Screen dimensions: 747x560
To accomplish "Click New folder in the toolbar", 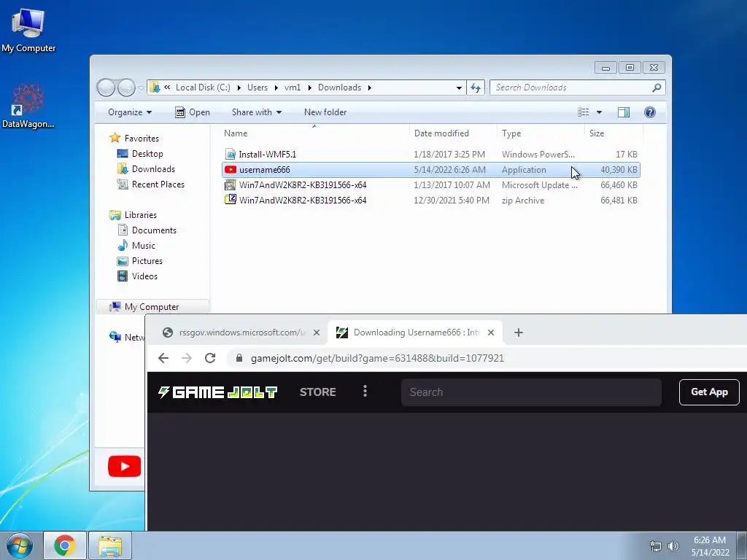I will click(325, 112).
